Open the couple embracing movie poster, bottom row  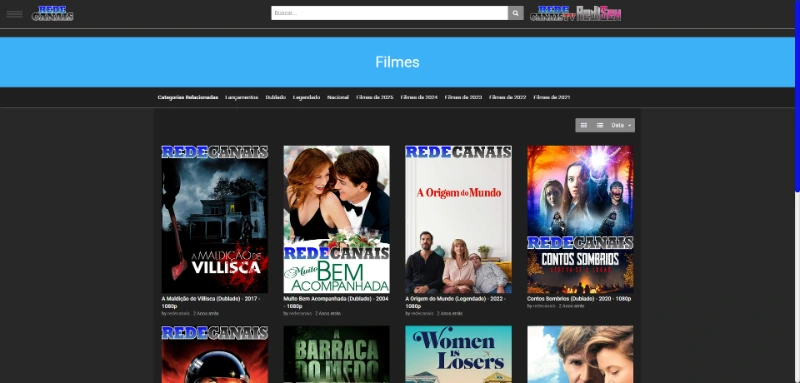tap(580, 354)
